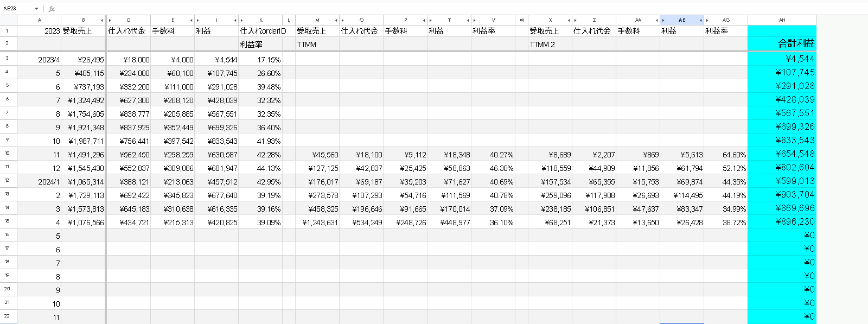The width and height of the screenshot is (868, 324).
Task: Expand hidden columns via arrow in column AA header
Action: 656,20
